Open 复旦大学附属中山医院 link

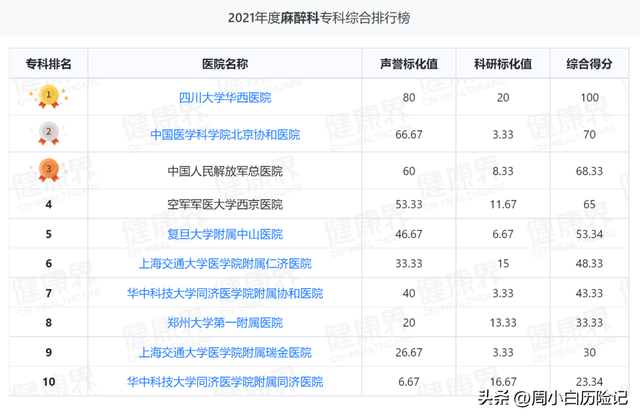[225, 234]
